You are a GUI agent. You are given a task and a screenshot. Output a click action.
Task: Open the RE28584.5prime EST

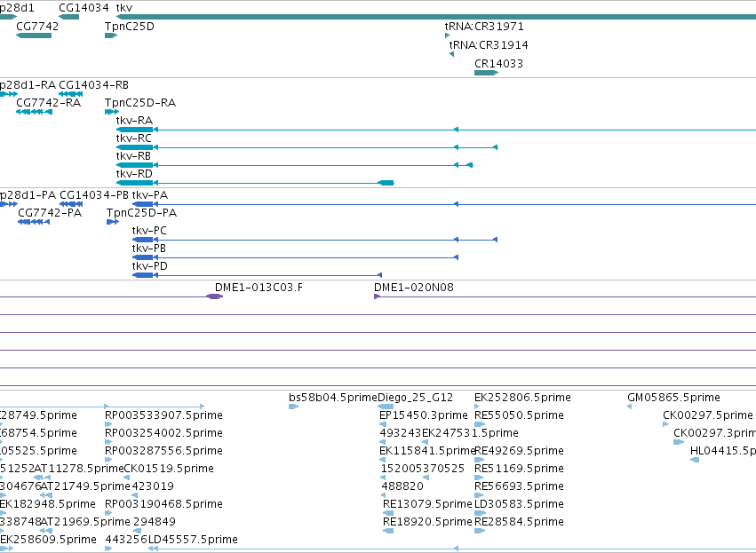480,531
